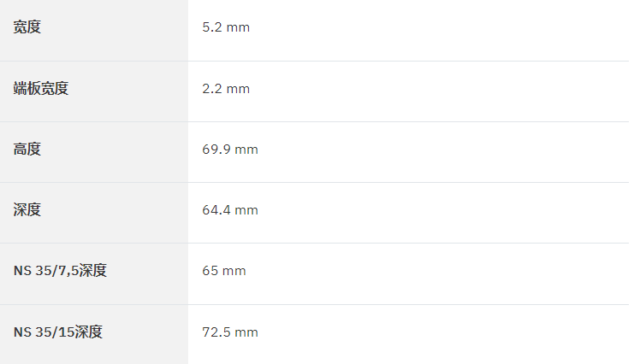This screenshot has width=640, height=364.
Task: Click the NS 35/7,5深度 label
Action: 60,271
